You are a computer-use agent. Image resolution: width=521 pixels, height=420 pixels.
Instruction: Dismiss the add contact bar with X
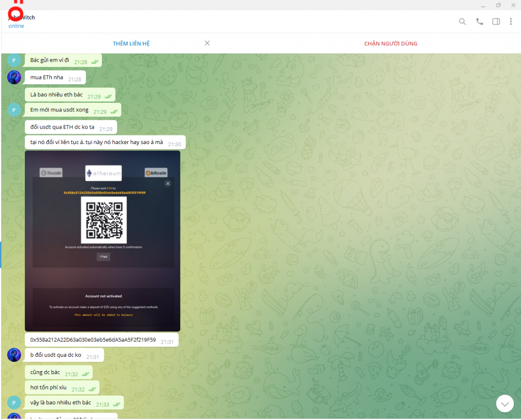click(x=207, y=43)
